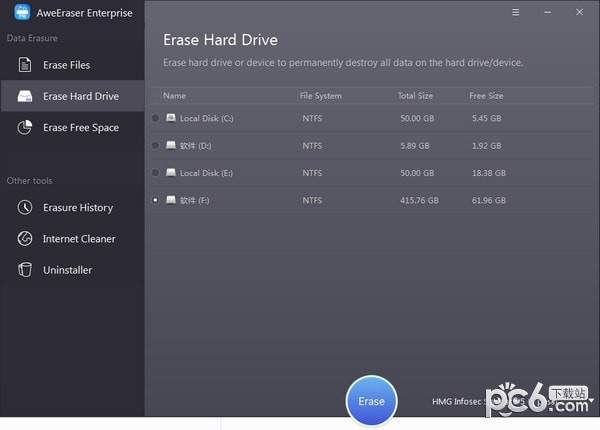The height and width of the screenshot is (430, 600).
Task: Click the Name column header
Action: (x=174, y=96)
